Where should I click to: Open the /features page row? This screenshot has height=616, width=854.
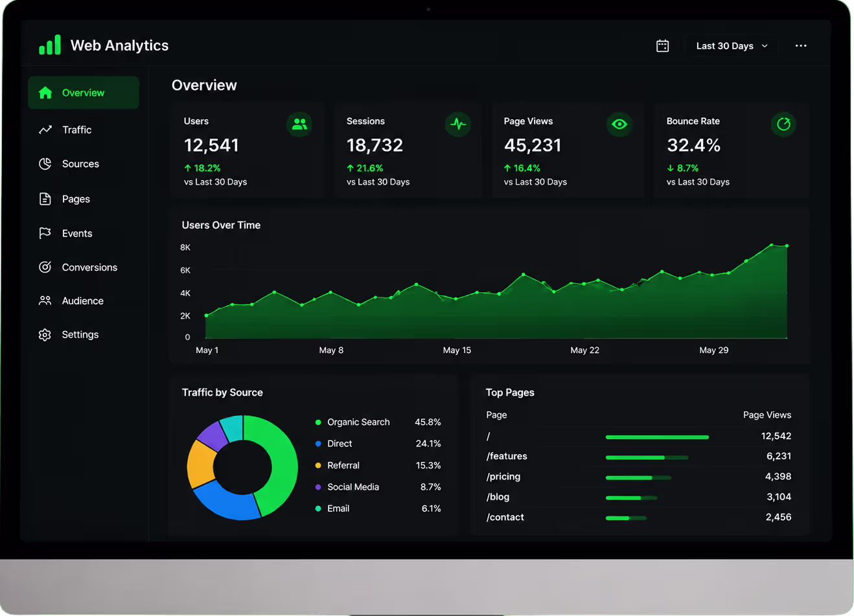pos(639,456)
